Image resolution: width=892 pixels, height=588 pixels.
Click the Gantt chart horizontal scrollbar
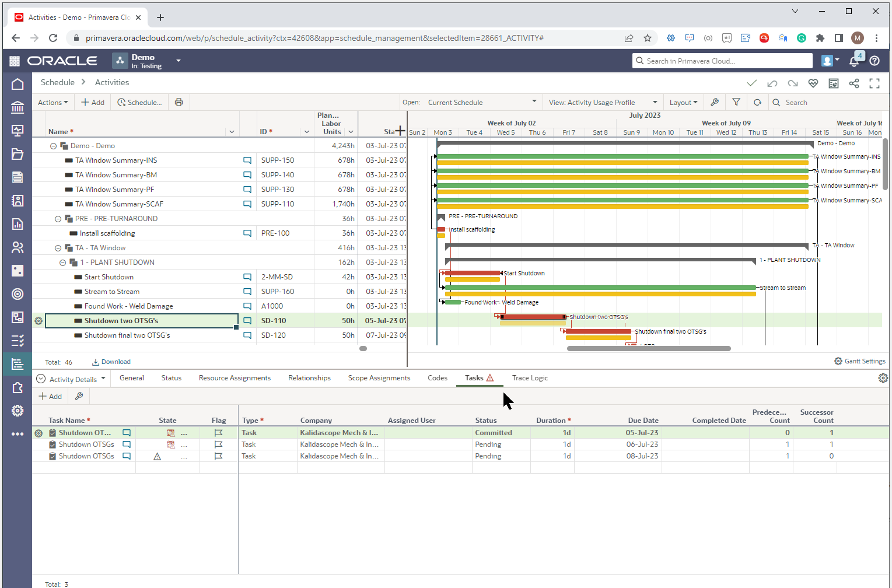pos(649,349)
